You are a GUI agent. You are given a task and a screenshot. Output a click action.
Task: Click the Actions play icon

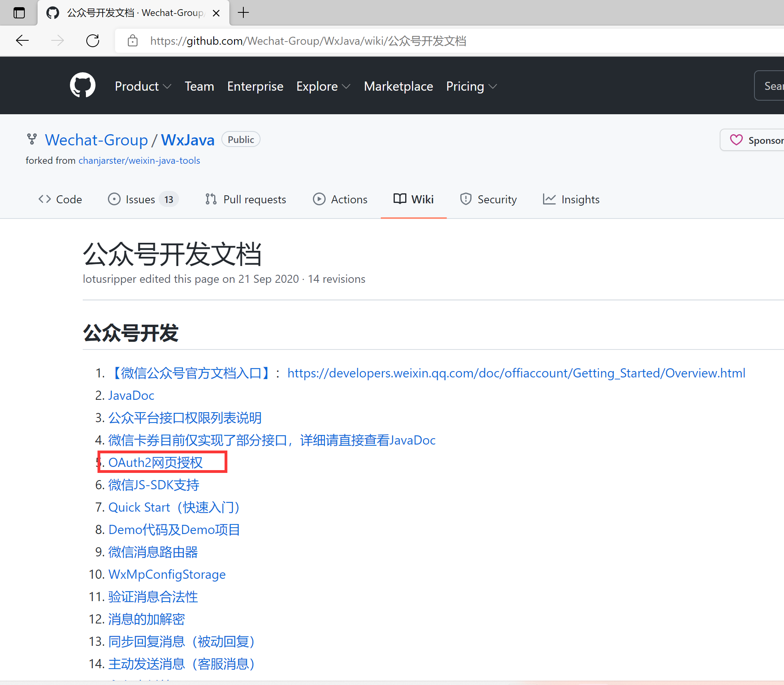click(319, 199)
